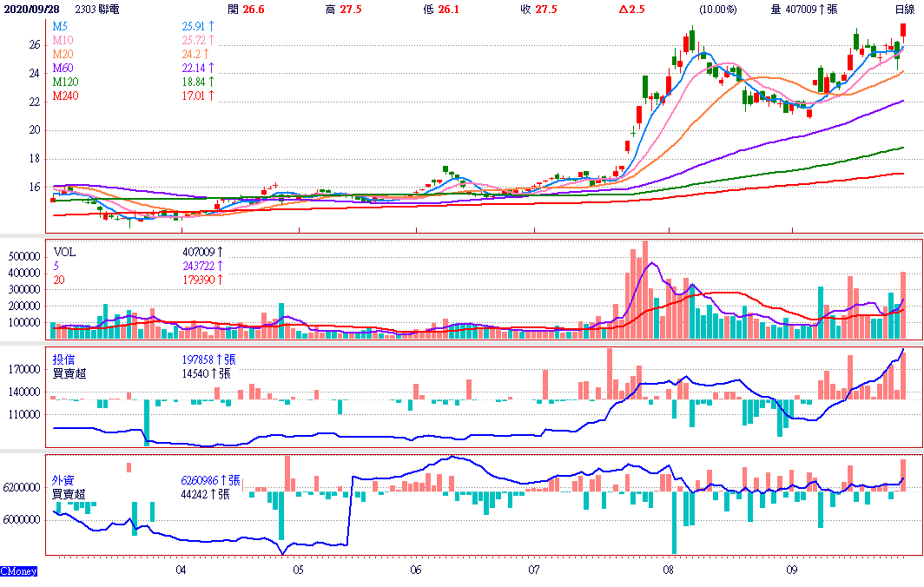Image resolution: width=924 pixels, height=587 pixels.
Task: Click the VOL volume panel label
Action: coord(64,252)
